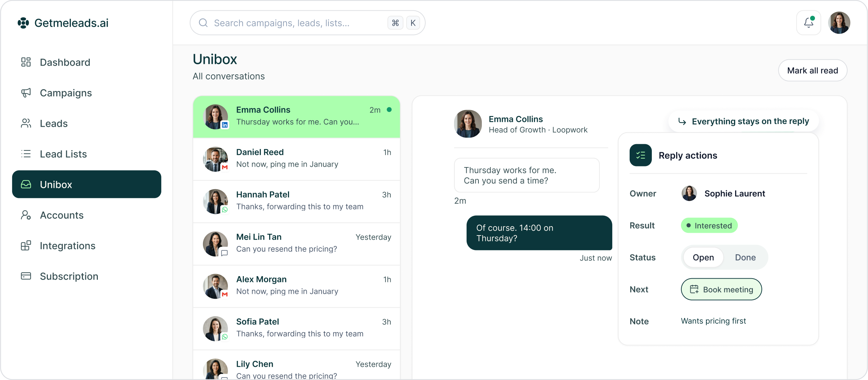The width and height of the screenshot is (868, 380).
Task: Click the Accounts person-gear icon
Action: [x=26, y=215]
